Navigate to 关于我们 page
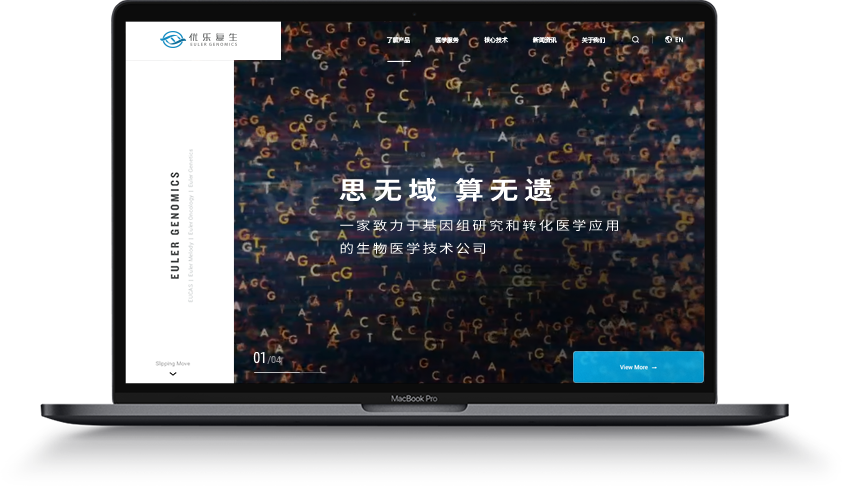The image size is (842, 486). point(593,40)
